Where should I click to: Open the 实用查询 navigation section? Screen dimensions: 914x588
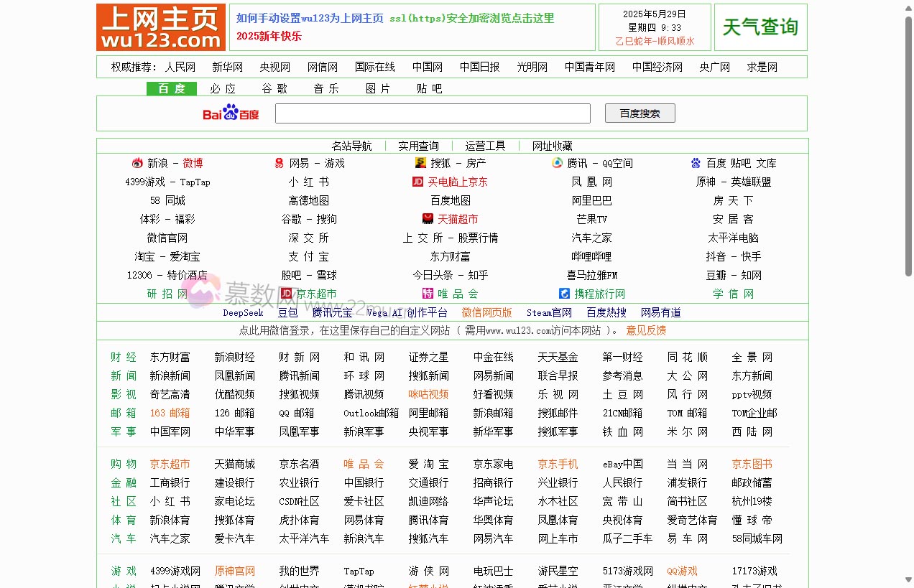(418, 145)
